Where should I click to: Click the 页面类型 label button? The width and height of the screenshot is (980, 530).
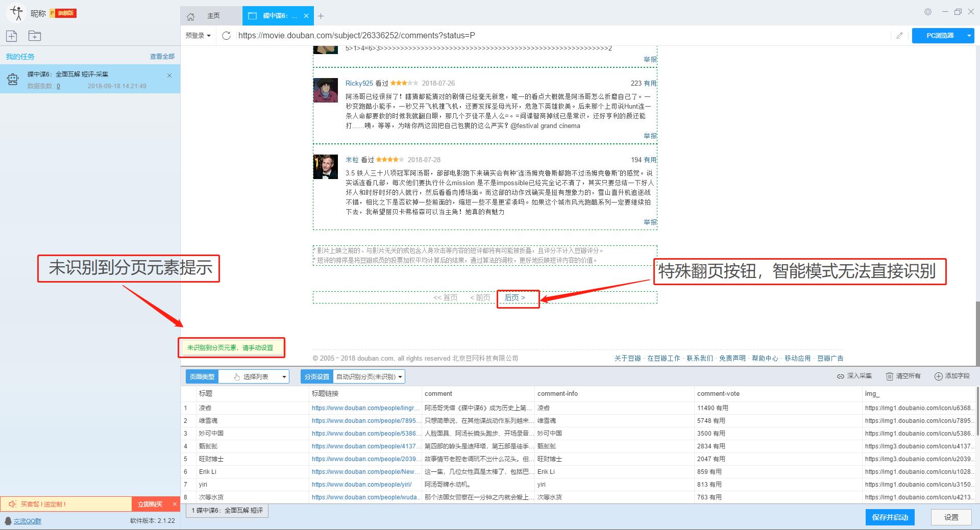point(202,376)
